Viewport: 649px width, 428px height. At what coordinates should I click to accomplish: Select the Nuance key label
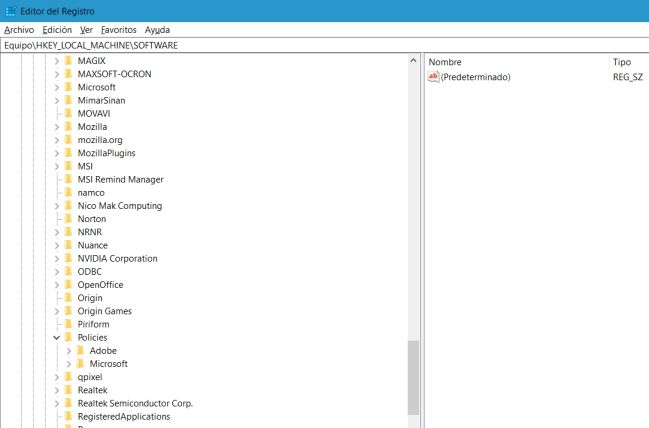[x=93, y=245]
